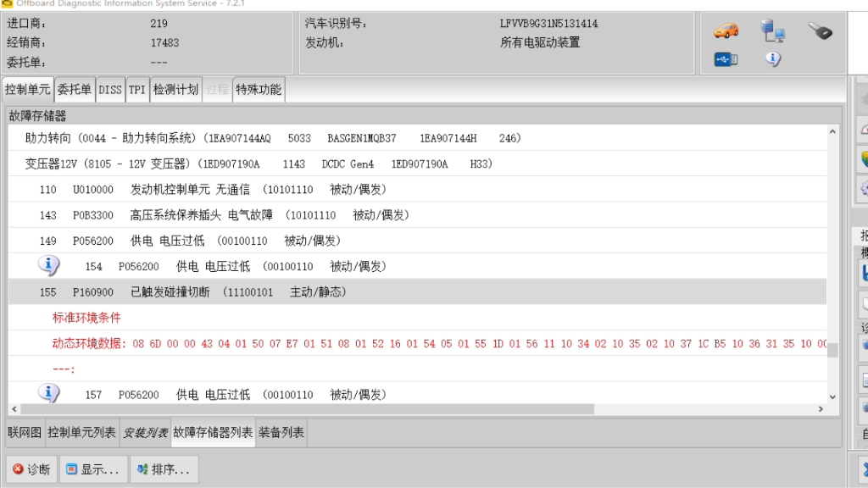Select the 助力转向 control unit row

click(254, 137)
